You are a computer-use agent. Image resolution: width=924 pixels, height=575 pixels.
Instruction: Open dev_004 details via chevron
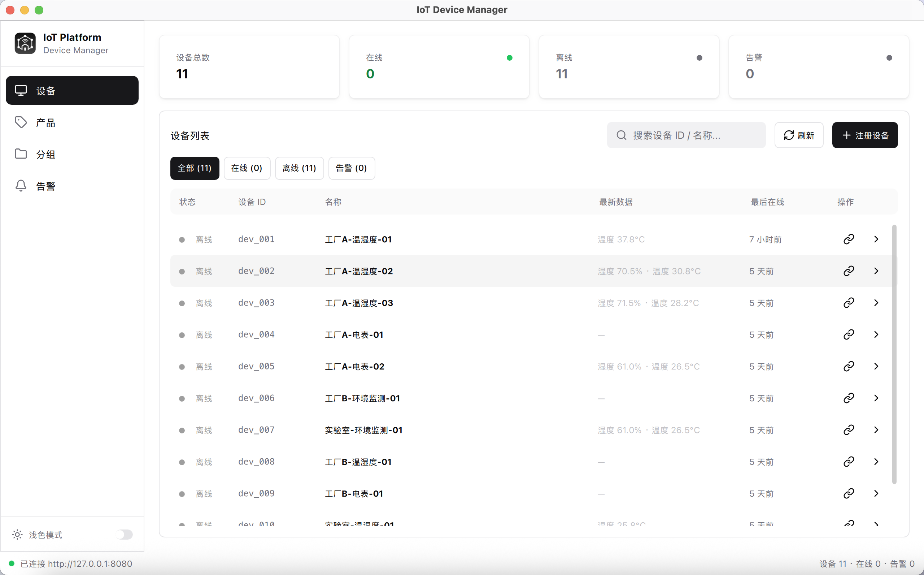(x=876, y=335)
